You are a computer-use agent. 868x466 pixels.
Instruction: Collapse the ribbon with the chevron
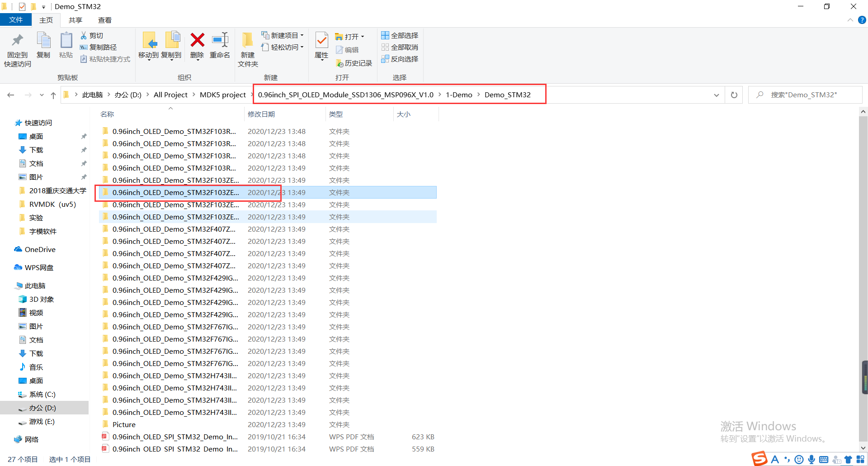click(x=850, y=20)
